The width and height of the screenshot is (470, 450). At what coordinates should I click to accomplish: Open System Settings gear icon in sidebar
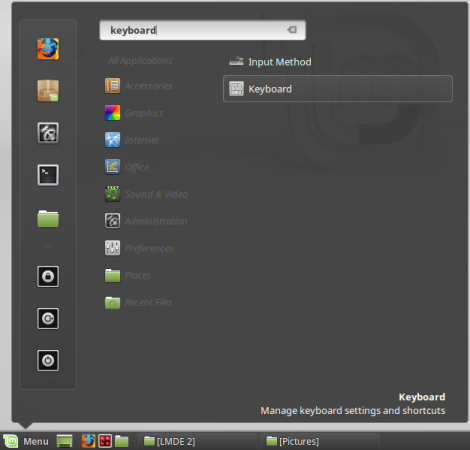(x=48, y=133)
